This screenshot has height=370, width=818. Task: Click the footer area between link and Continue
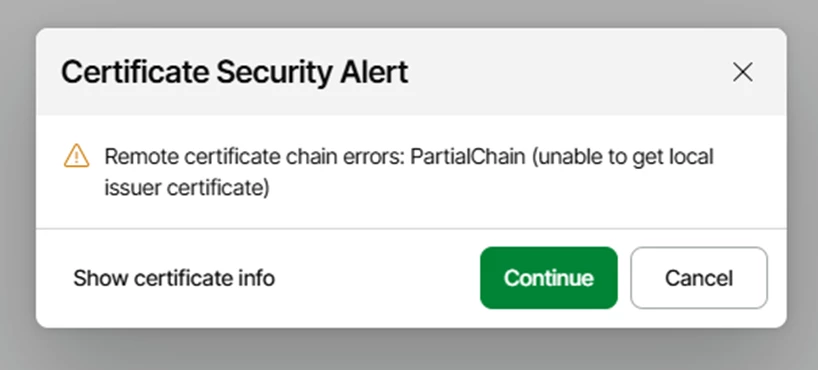[377, 278]
